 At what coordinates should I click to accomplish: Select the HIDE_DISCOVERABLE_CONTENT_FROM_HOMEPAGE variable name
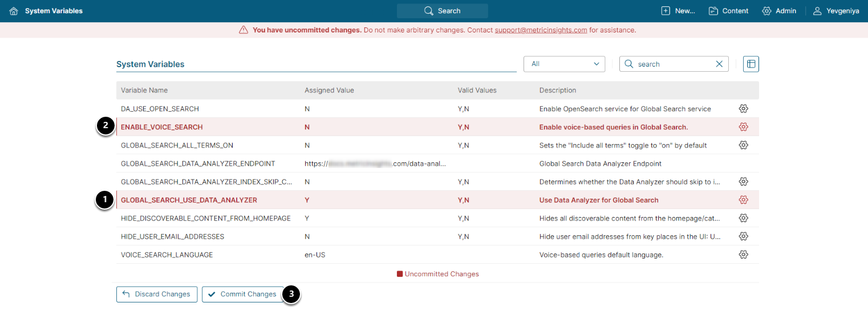point(206,218)
